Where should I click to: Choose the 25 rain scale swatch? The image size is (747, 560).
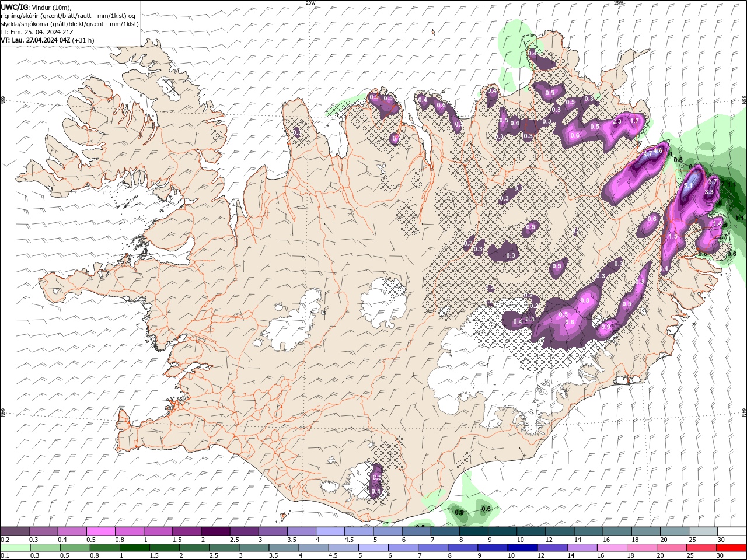[x=700, y=548]
